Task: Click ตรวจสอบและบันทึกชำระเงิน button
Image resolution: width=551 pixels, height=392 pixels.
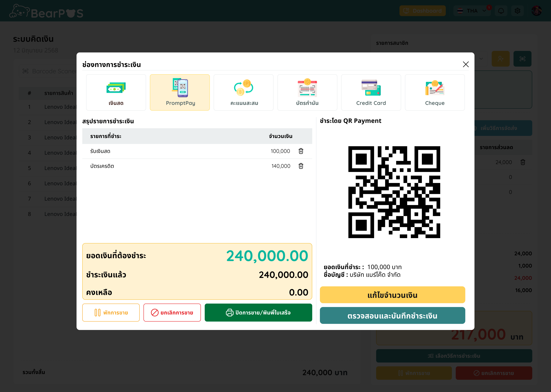Action: [393, 315]
